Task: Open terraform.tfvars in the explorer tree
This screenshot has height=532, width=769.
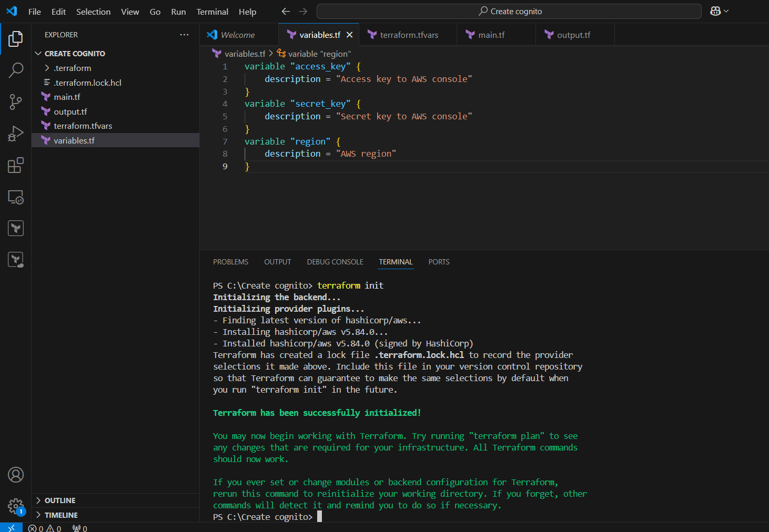Action: point(116,126)
